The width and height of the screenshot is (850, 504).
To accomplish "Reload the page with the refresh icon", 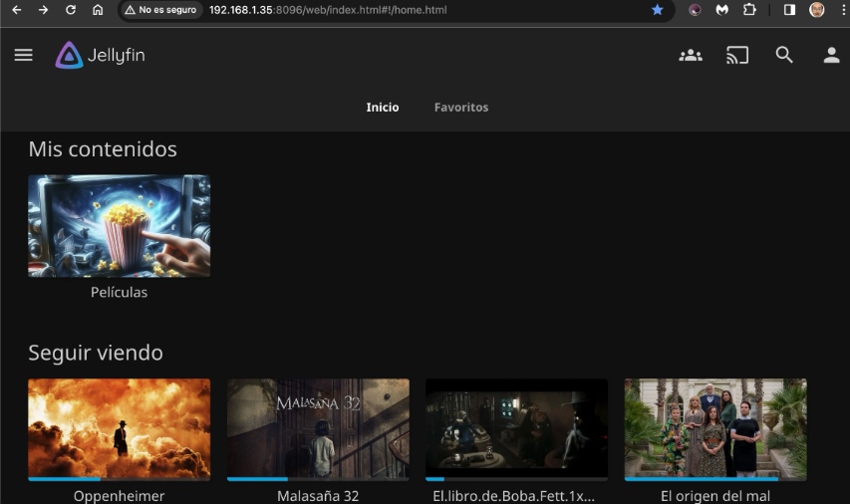I will pos(71,10).
